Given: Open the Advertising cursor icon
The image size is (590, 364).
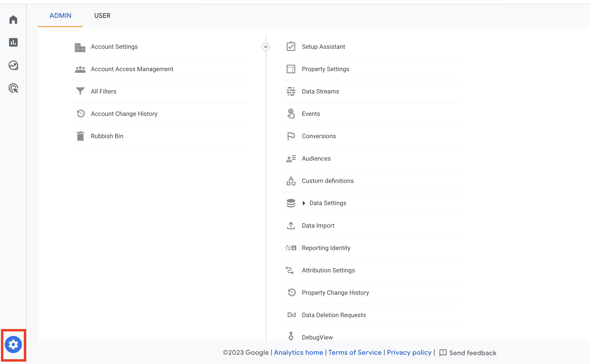Looking at the screenshot, I should [13, 88].
